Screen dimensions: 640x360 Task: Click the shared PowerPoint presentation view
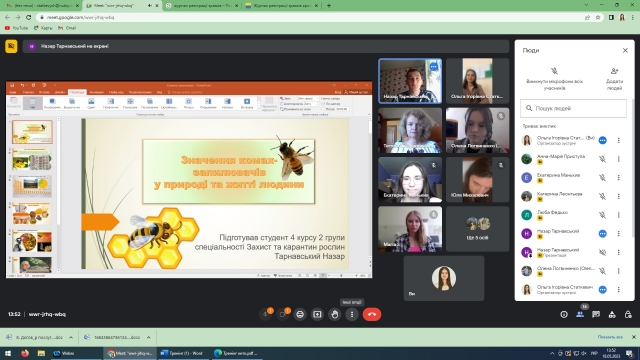(x=189, y=180)
